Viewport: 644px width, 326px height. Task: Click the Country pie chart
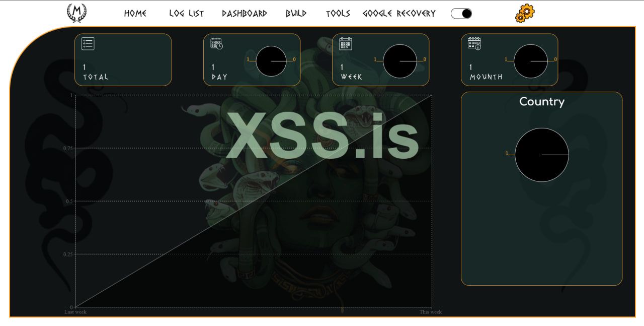pos(542,155)
